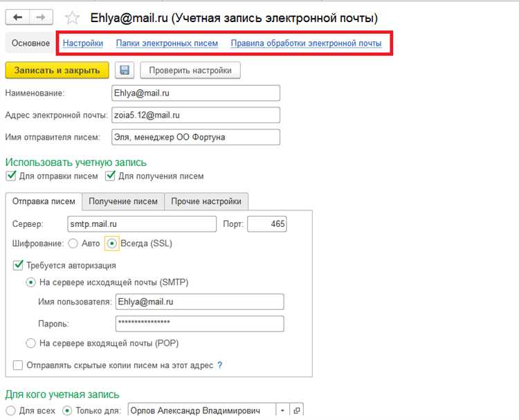Viewport: 519px width, 420px height.
Task: Switch to the Получение писем tab
Action: coord(123,201)
